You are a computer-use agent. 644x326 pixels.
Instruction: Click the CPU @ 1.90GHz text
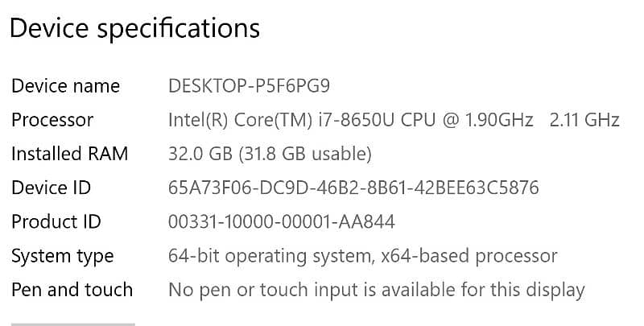(486, 120)
